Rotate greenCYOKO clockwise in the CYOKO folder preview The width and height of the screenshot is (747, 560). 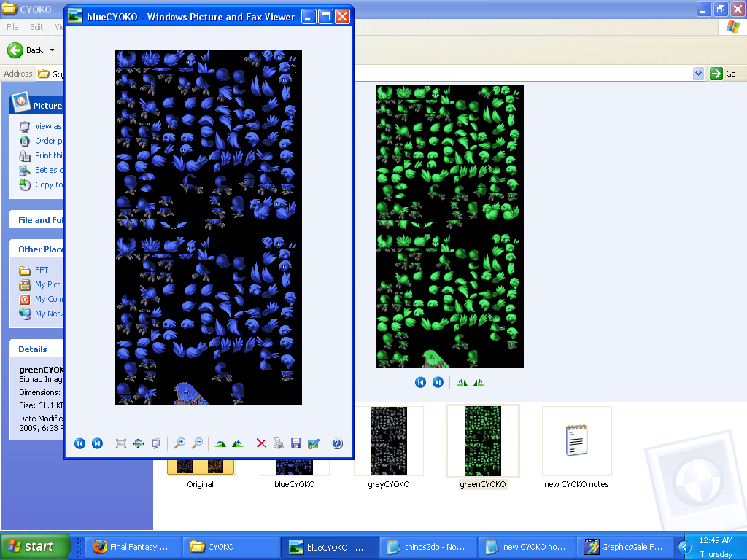[x=462, y=382]
